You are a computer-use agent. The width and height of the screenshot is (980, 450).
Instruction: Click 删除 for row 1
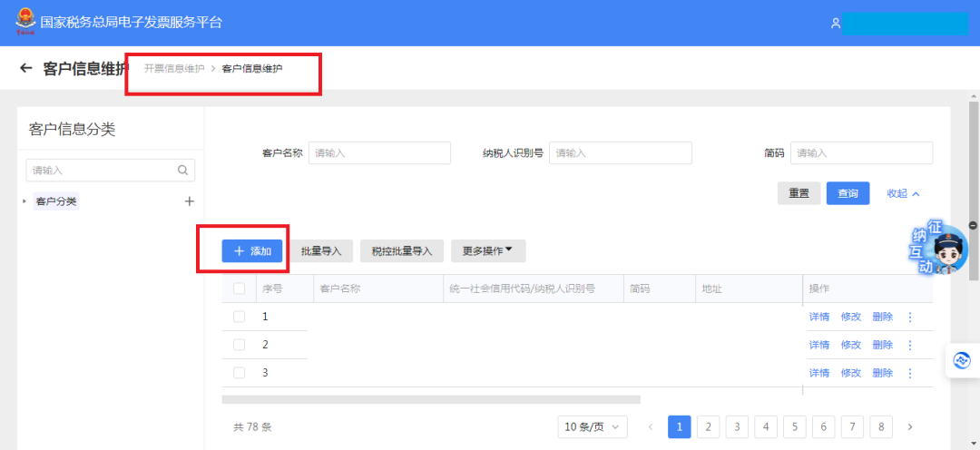pos(883,317)
